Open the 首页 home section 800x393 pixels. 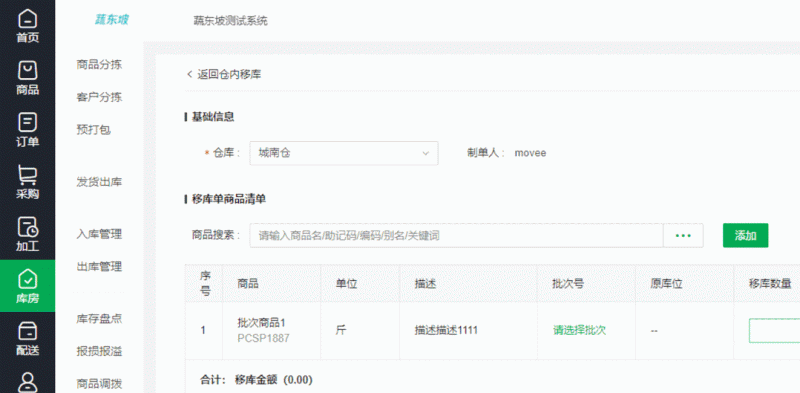tap(28, 26)
